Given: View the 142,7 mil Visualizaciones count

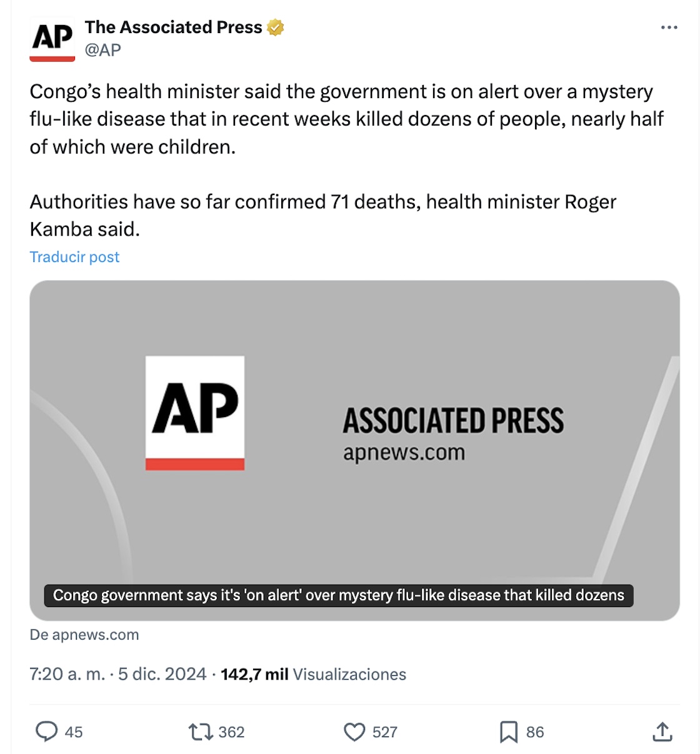Looking at the screenshot, I should coord(313,674).
